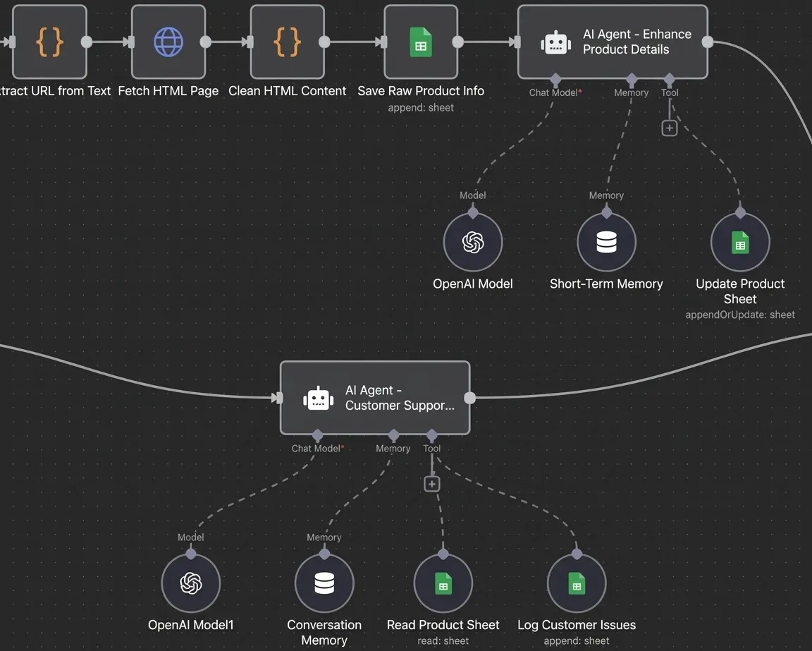The width and height of the screenshot is (812, 651).
Task: Click the 'Update Product Sheet' label
Action: click(740, 291)
